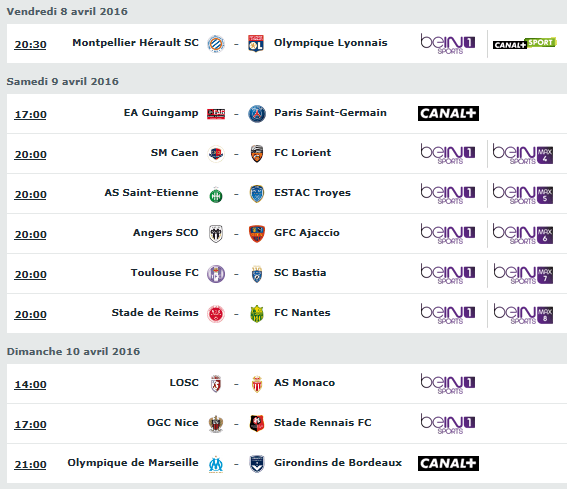Image resolution: width=567 pixels, height=489 pixels.
Task: Click the beIN Sports 1 logo for OGC Nice match
Action: click(x=448, y=424)
